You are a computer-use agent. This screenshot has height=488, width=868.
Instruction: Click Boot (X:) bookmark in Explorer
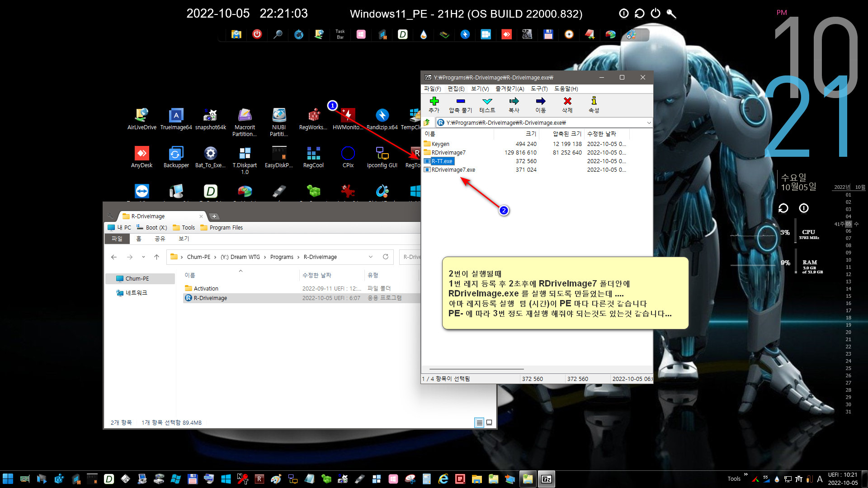(x=152, y=227)
